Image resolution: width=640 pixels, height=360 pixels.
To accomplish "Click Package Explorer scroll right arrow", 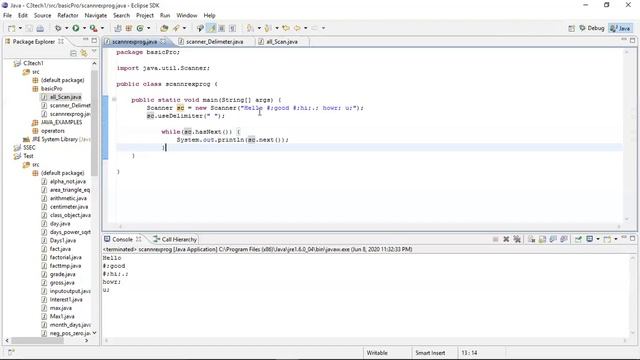I will click(87, 340).
